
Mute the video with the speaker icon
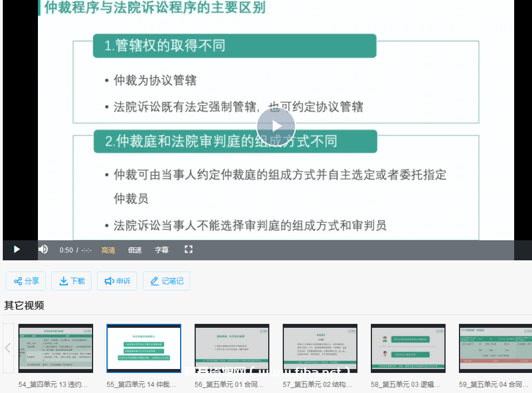43,250
